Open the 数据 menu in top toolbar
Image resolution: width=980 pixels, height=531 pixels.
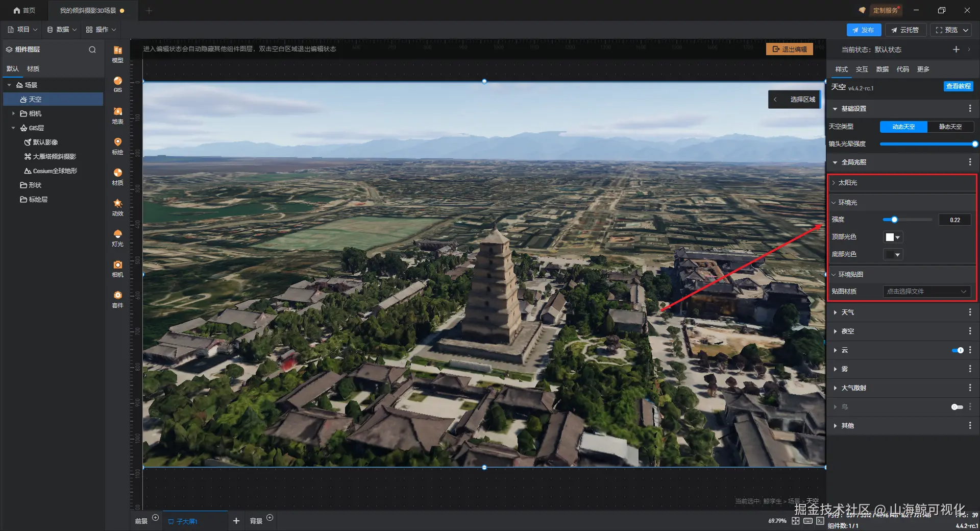pyautogui.click(x=62, y=30)
